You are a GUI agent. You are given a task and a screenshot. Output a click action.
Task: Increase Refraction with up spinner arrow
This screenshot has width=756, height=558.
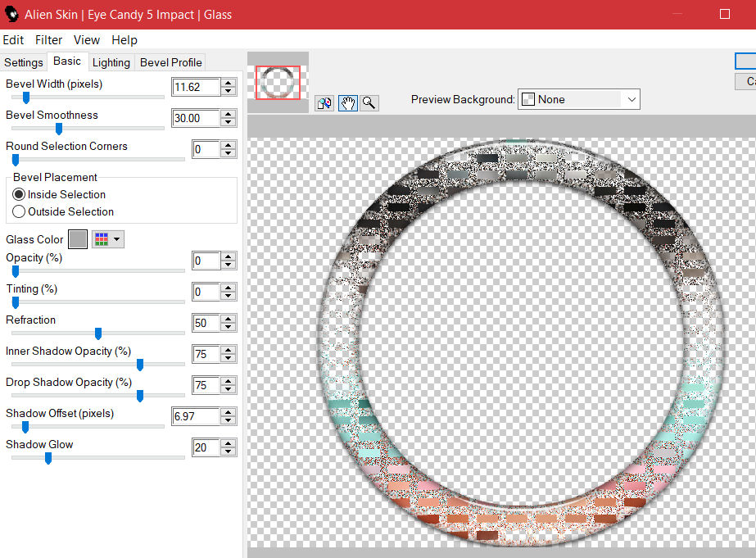click(229, 319)
